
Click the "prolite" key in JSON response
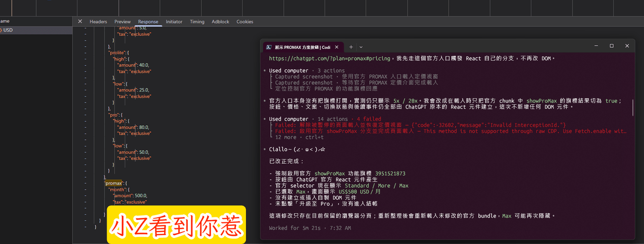(117, 52)
